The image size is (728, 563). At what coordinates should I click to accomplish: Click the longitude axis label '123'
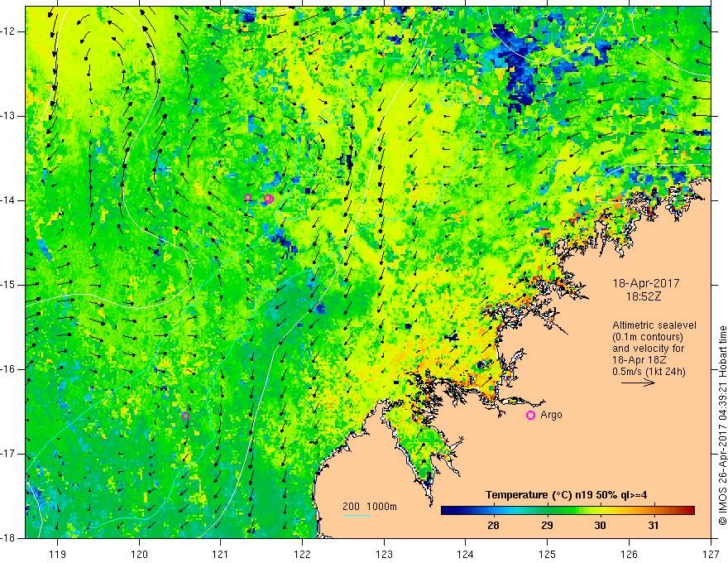tap(384, 554)
